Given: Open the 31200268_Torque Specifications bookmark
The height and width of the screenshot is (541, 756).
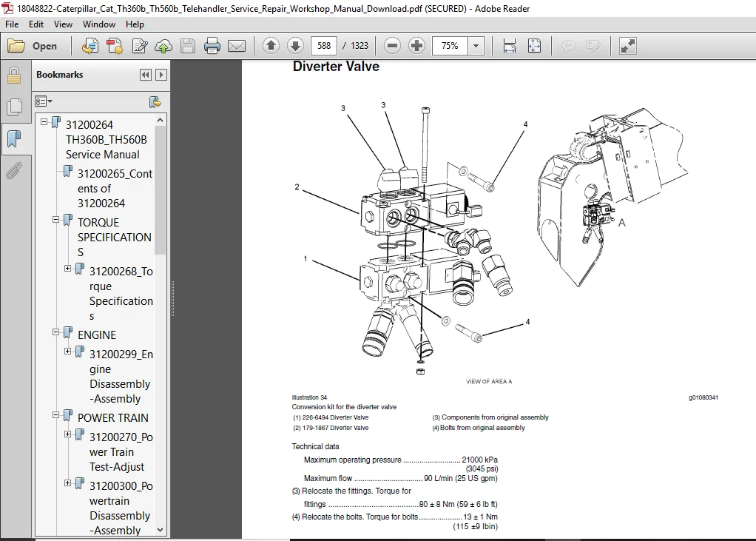Looking at the screenshot, I should point(121,293).
